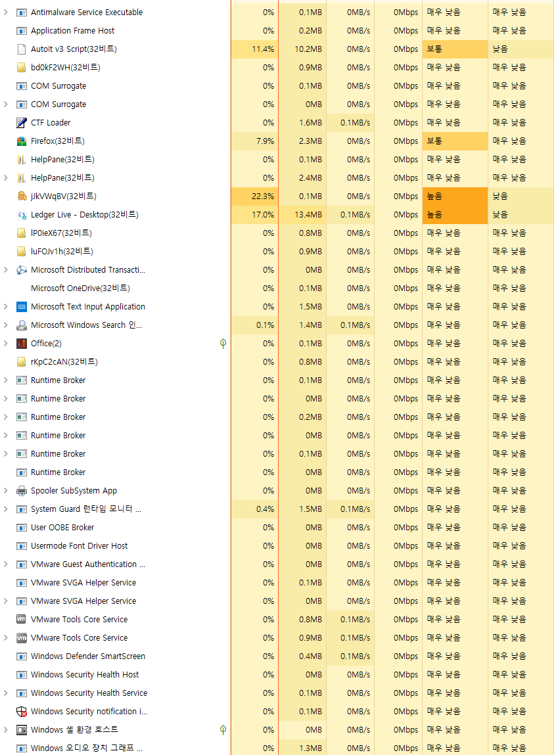Click the Usermode Font Driver Host icon
This screenshot has width=560, height=755.
click(21, 546)
